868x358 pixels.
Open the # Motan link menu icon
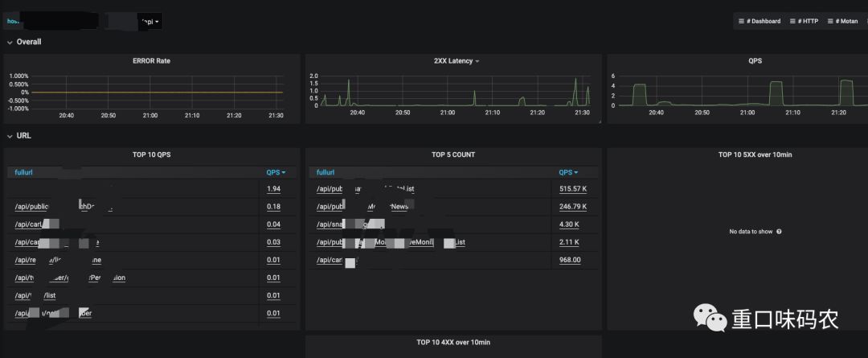pos(830,21)
